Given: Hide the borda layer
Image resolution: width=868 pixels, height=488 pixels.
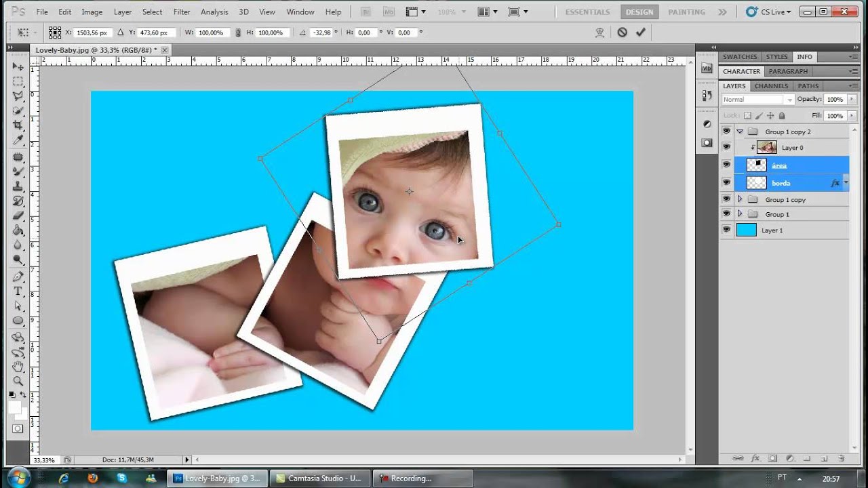Looking at the screenshot, I should [726, 182].
